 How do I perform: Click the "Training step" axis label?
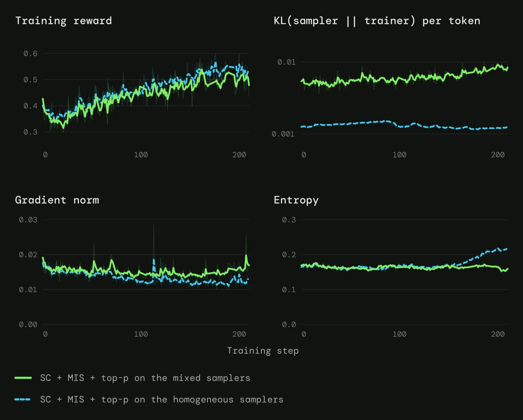click(x=263, y=351)
